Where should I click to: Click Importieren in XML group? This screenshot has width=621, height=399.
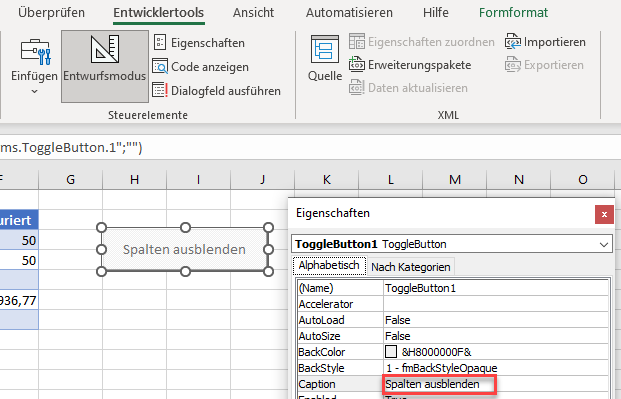[545, 42]
